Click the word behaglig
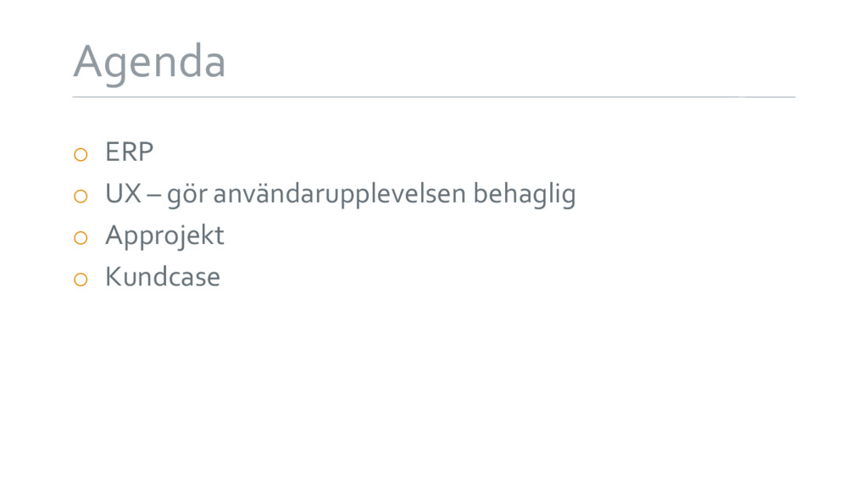 (x=524, y=195)
